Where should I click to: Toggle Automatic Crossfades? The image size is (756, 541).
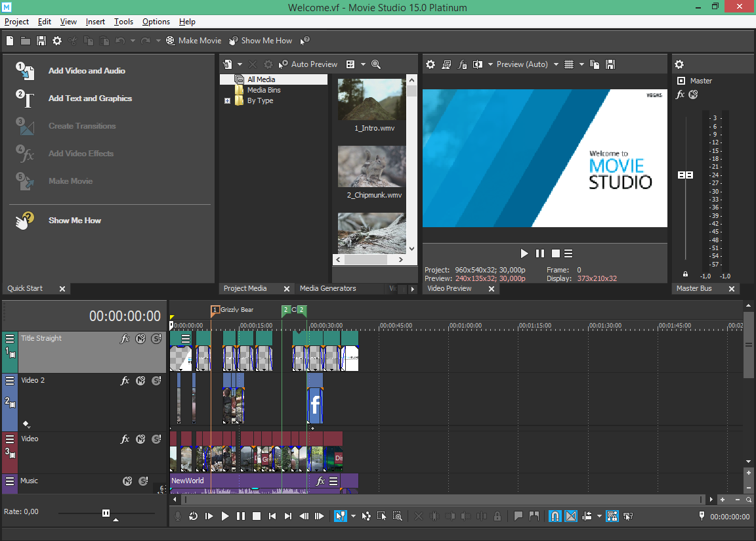(570, 516)
